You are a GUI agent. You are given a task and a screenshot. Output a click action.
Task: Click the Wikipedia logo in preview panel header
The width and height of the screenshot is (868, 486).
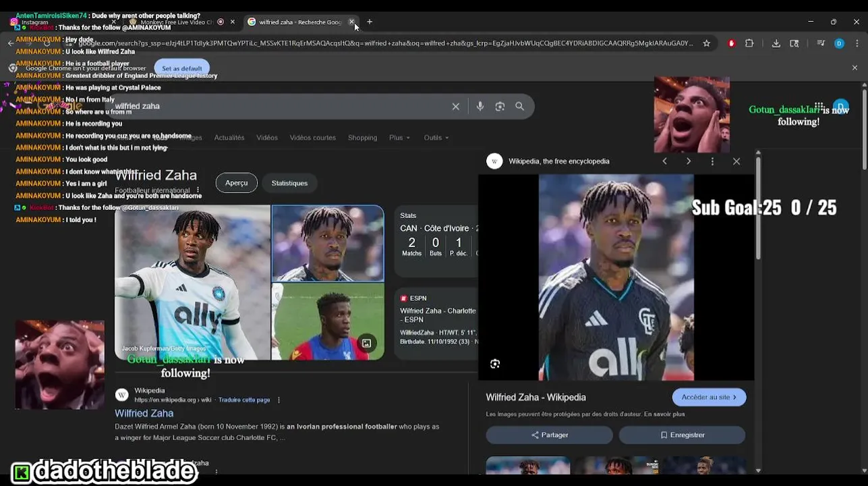pos(494,161)
